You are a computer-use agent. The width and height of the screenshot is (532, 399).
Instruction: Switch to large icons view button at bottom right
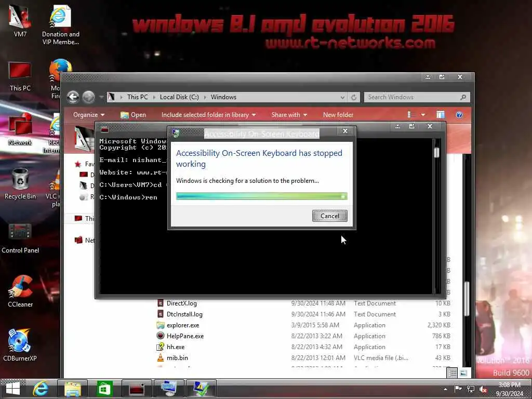pyautogui.click(x=463, y=373)
